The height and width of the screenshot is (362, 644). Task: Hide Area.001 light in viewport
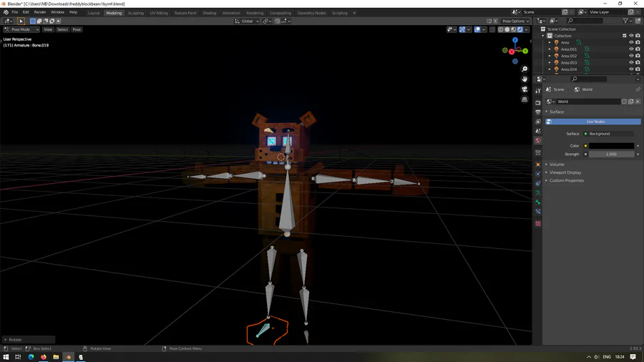point(631,49)
